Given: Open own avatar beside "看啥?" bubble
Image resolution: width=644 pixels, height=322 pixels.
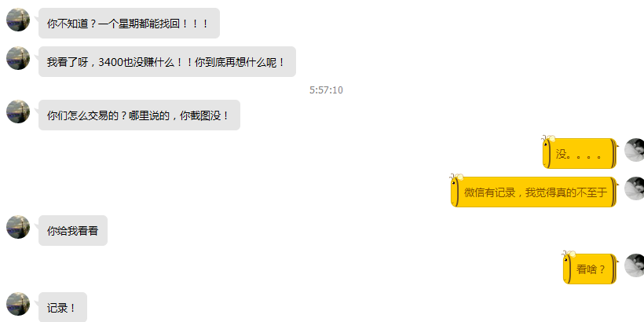Looking at the screenshot, I should point(634,265).
